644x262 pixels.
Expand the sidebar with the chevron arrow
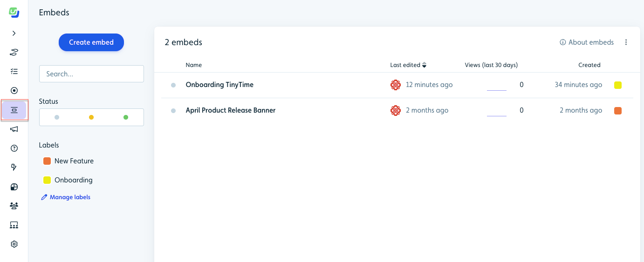14,33
